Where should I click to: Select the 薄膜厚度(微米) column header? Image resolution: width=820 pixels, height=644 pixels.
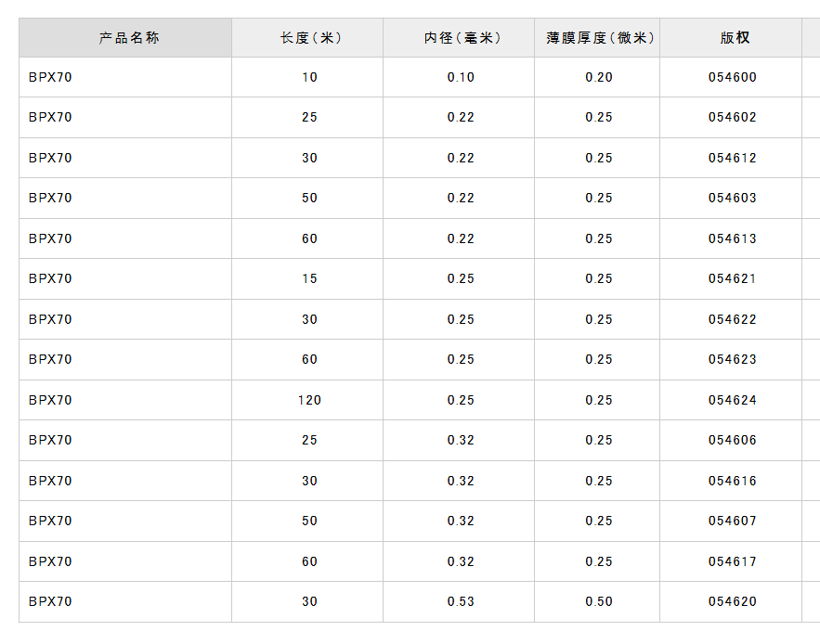[x=600, y=38]
